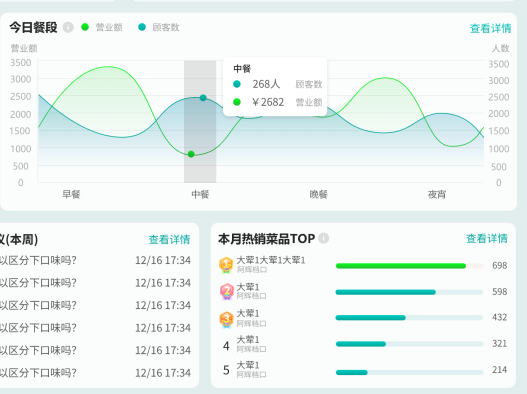Click progress bar with value 214
Screen dimensions: 527x394
pos(409,372)
